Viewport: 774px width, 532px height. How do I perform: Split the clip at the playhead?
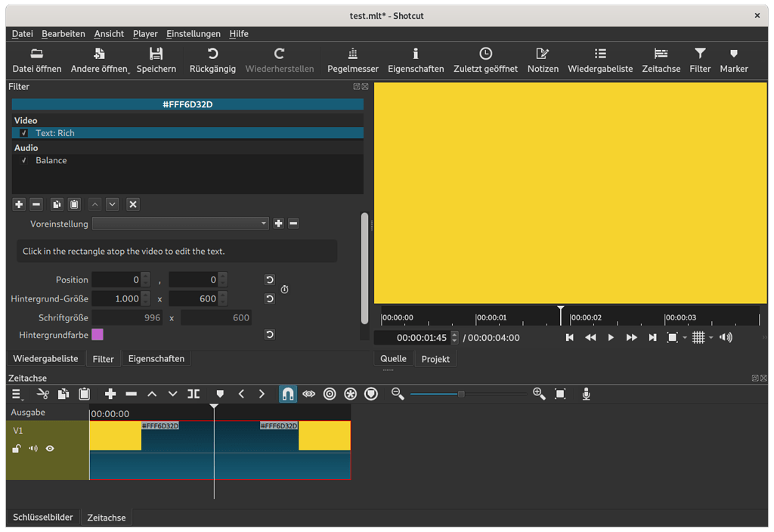193,394
